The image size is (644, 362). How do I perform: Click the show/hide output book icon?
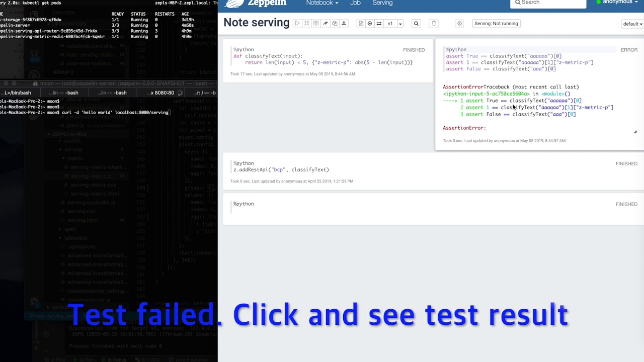[x=316, y=24]
